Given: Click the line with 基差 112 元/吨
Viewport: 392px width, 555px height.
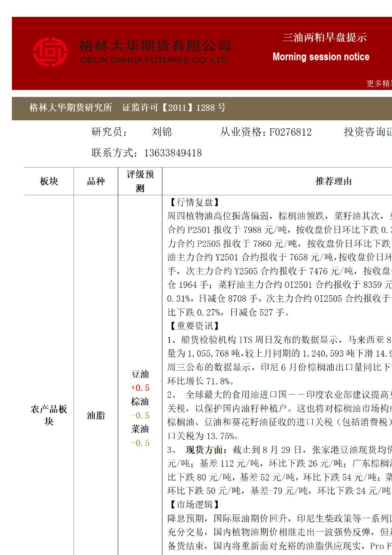Looking at the screenshot, I should (279, 464).
